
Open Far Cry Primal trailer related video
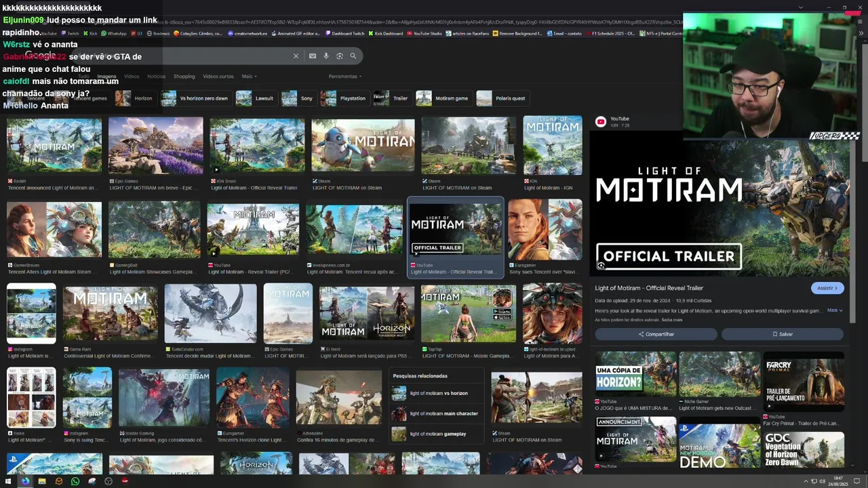click(x=804, y=381)
